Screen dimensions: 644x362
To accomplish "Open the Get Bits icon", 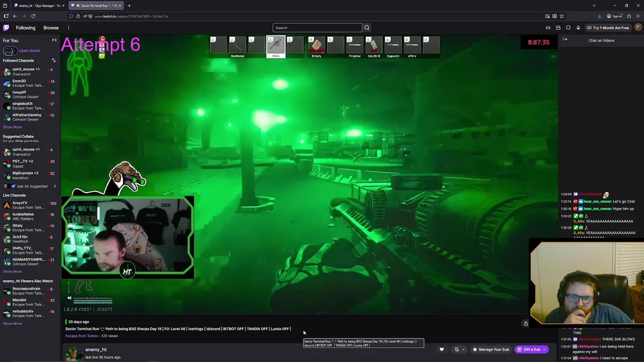I will click(578, 28).
